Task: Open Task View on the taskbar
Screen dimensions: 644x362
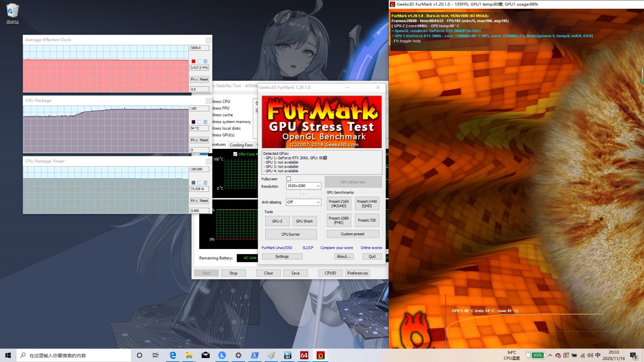Action: click(x=155, y=355)
